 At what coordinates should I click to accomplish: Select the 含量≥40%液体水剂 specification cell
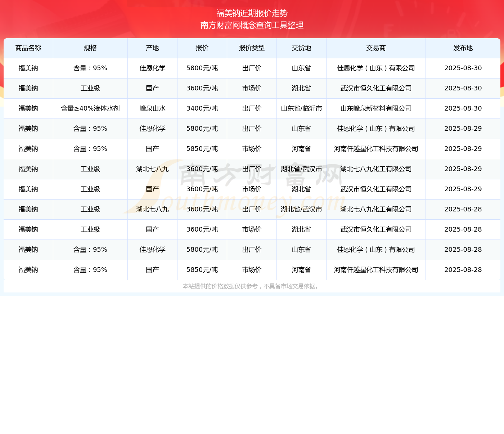tap(90, 108)
